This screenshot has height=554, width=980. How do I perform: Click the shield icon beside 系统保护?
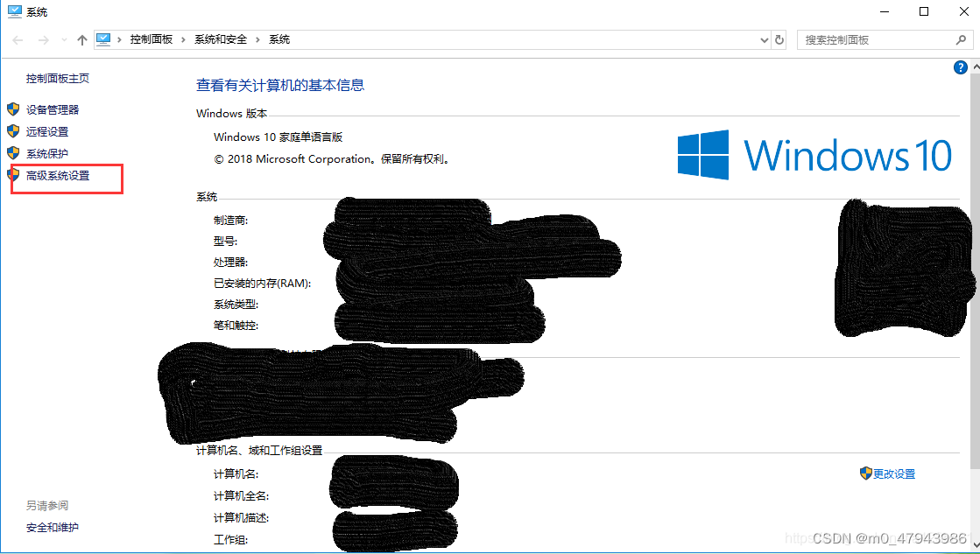click(x=13, y=153)
